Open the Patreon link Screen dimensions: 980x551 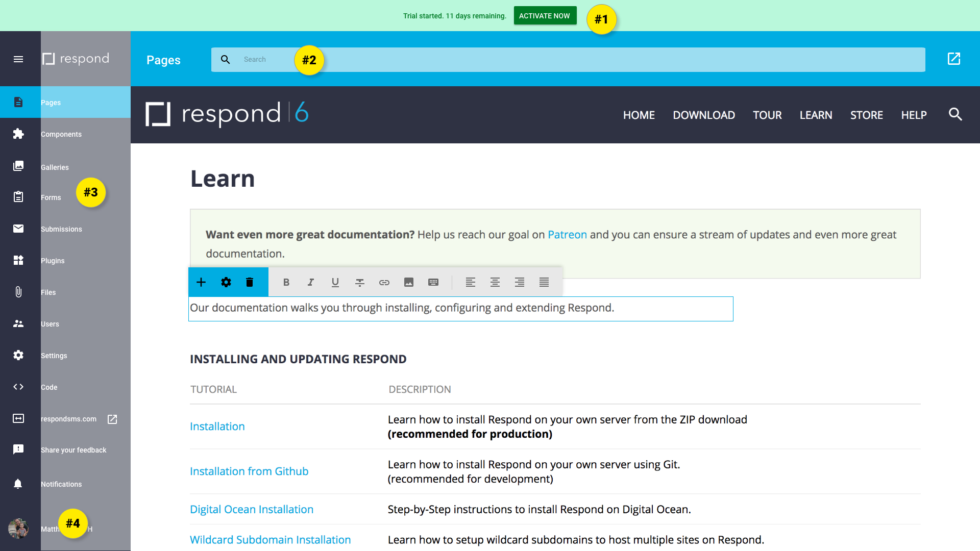[567, 235]
